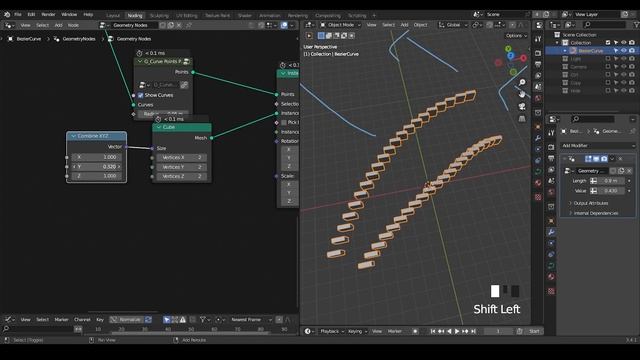The height and width of the screenshot is (360, 640).
Task: Play animation in timeline
Action: coord(457,331)
